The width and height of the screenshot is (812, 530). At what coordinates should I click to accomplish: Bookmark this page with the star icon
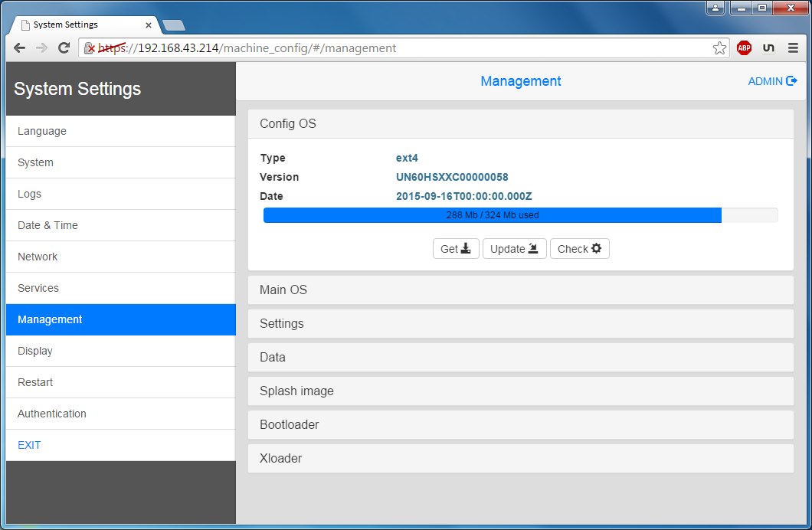coord(719,48)
